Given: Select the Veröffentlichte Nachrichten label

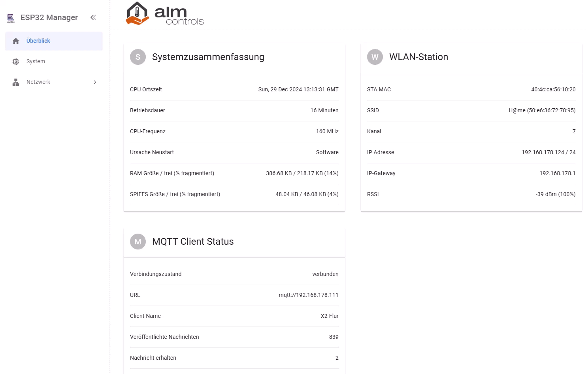Looking at the screenshot, I should coord(164,337).
